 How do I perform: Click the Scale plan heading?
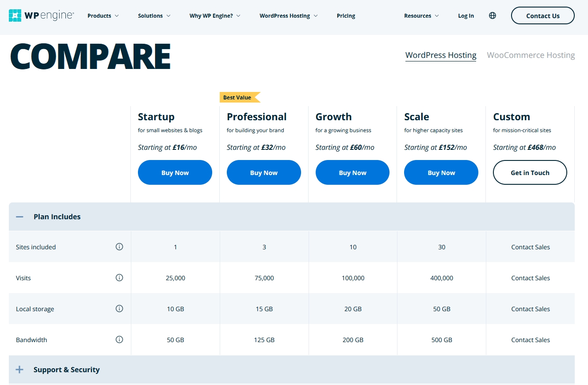click(416, 117)
